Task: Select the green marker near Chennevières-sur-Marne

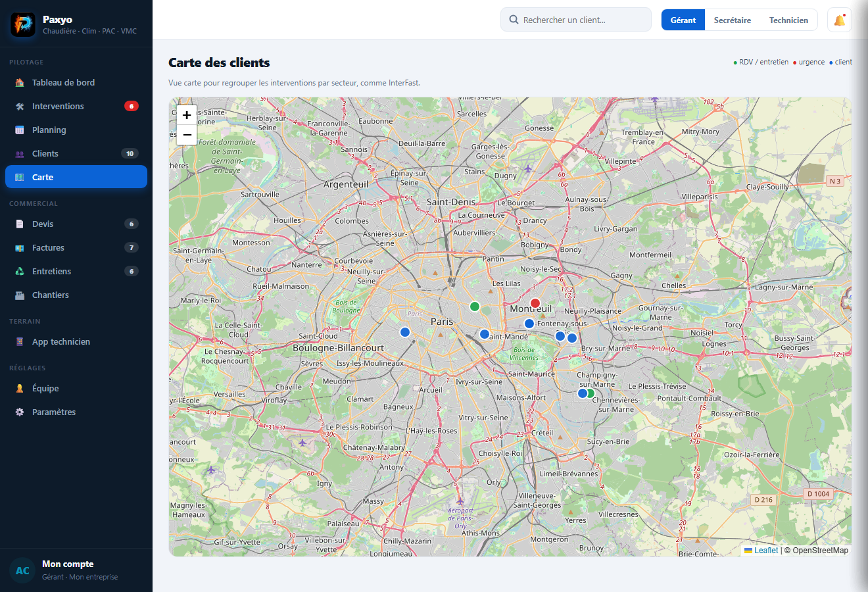Action: [x=591, y=393]
